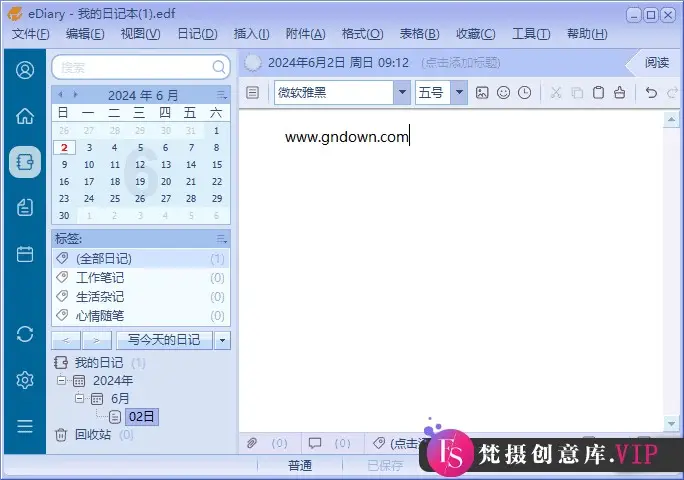Click the paperclip attachments icon
The width and height of the screenshot is (684, 480).
pyautogui.click(x=252, y=443)
